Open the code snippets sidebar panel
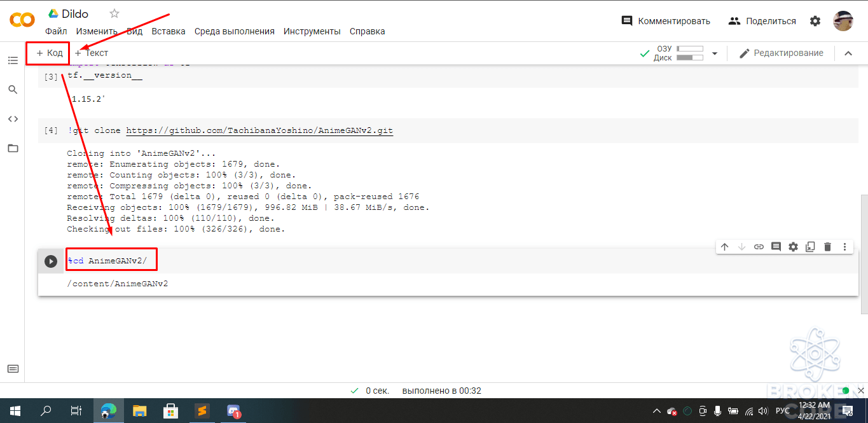The width and height of the screenshot is (868, 423). pyautogui.click(x=13, y=119)
